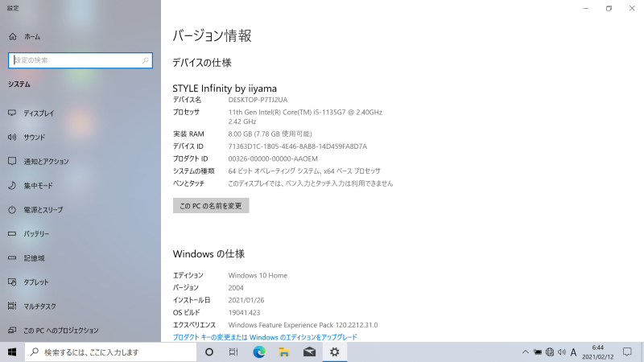The image size is (644, 362).
Task: Open Cortana circle icon on taskbar
Action: click(209, 352)
